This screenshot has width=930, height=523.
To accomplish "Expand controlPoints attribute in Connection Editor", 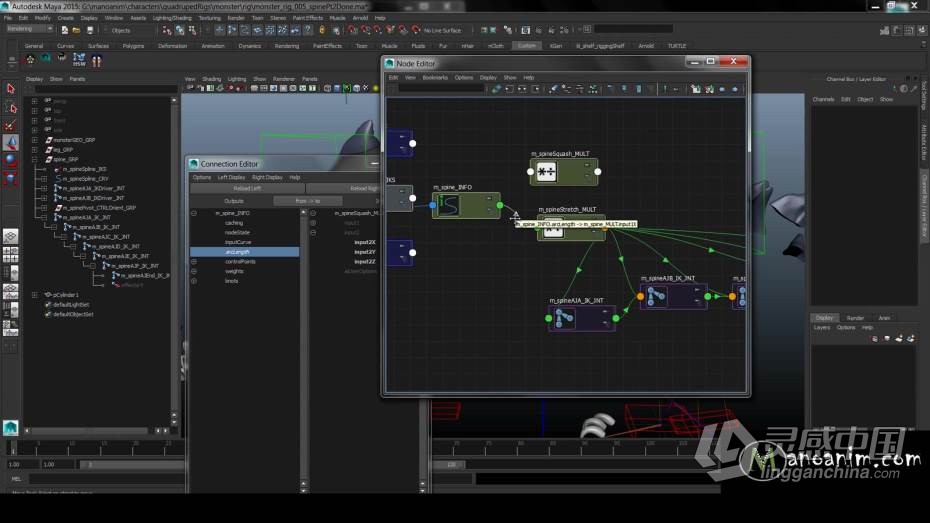I will (x=194, y=262).
